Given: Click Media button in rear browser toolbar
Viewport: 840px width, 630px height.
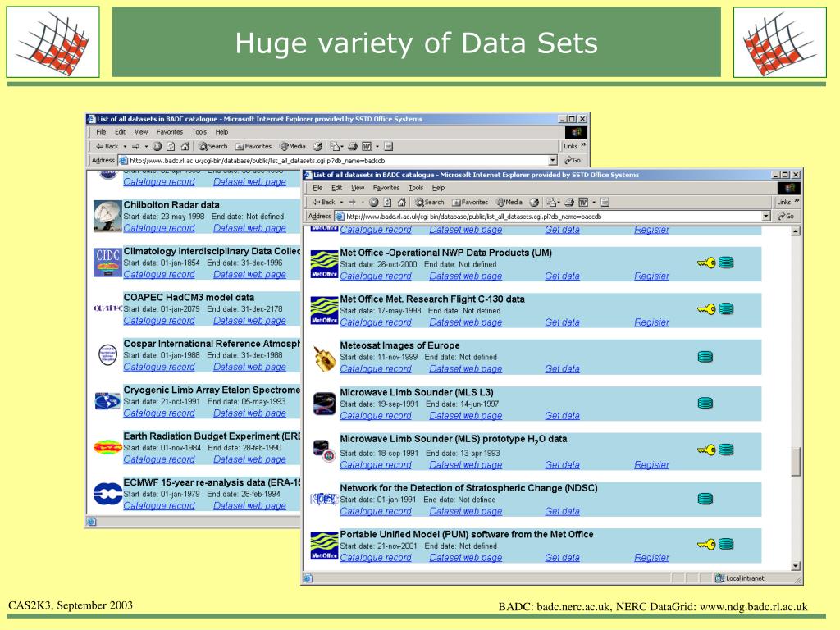Looking at the screenshot, I should tap(293, 146).
